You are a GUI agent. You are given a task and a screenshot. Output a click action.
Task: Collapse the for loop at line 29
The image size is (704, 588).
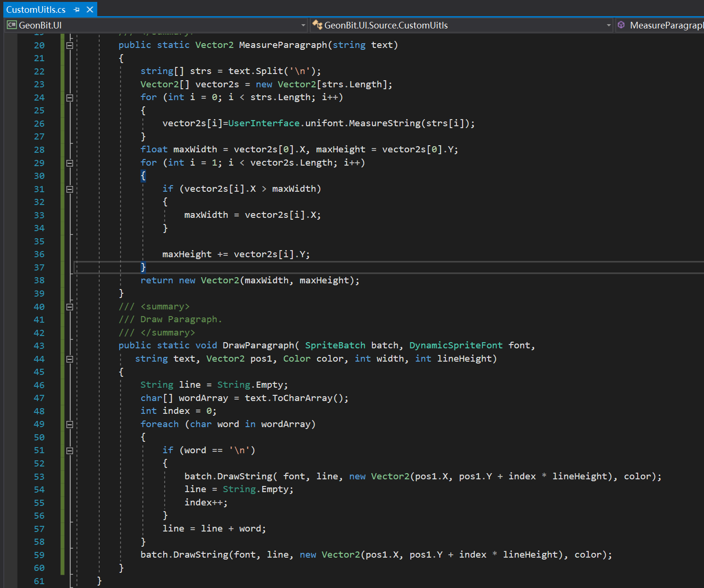pyautogui.click(x=69, y=162)
